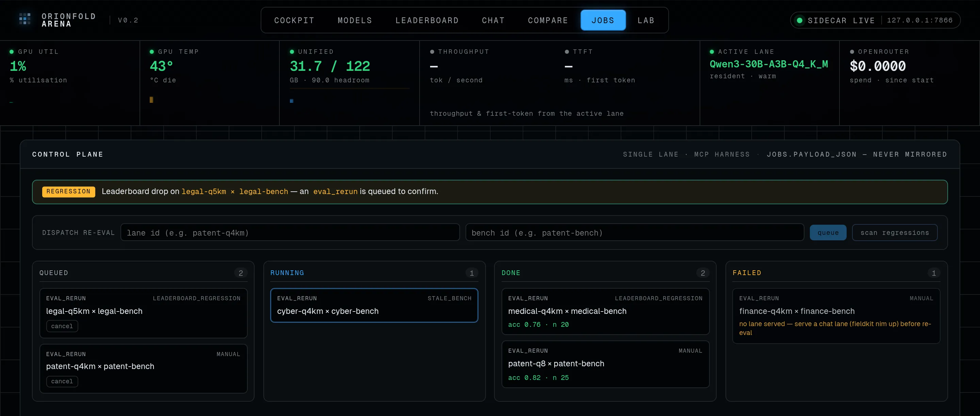Focus the lane id input field
The width and height of the screenshot is (980, 416).
(290, 233)
